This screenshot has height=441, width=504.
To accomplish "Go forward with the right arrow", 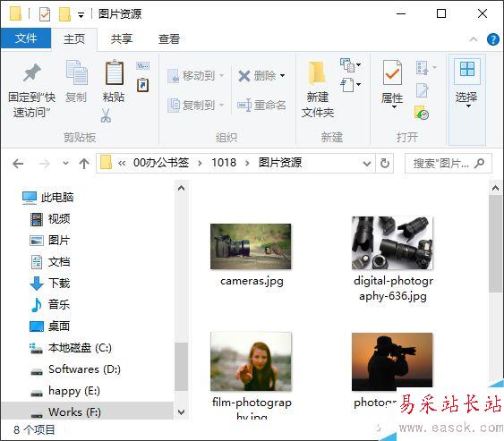I will pos(45,164).
